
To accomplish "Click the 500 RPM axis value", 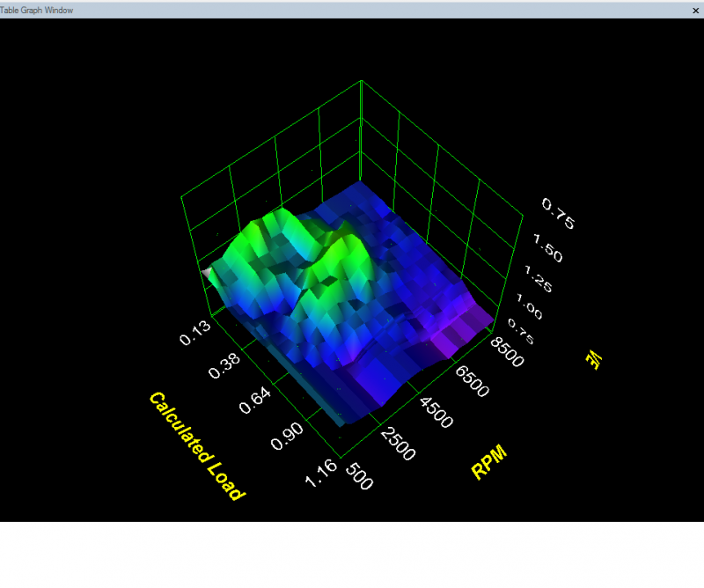I will (359, 476).
